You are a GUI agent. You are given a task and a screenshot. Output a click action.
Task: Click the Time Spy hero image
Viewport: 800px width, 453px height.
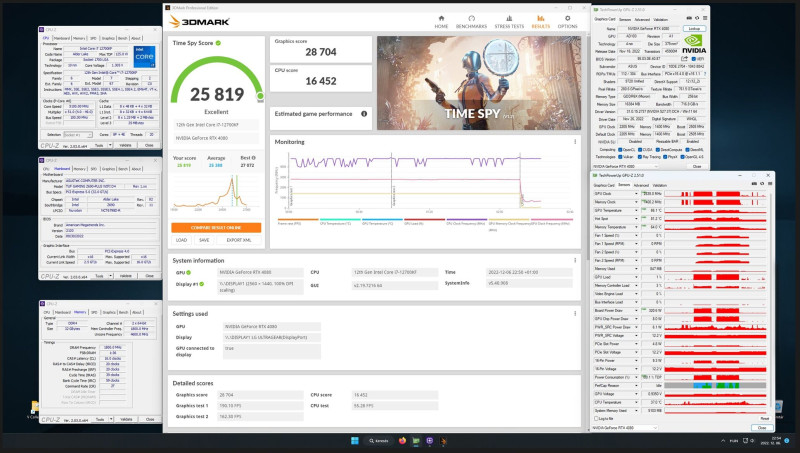click(479, 83)
